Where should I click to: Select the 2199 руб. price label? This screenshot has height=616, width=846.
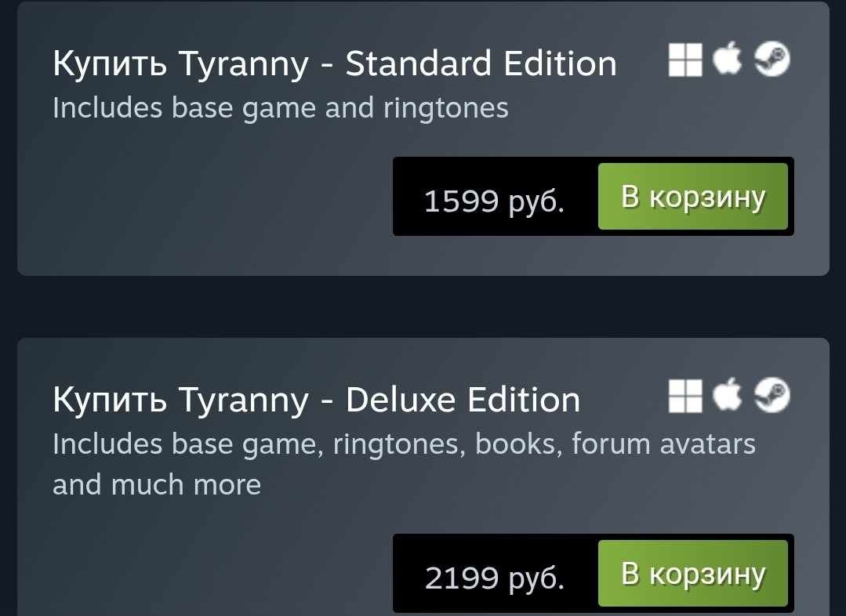tap(494, 578)
